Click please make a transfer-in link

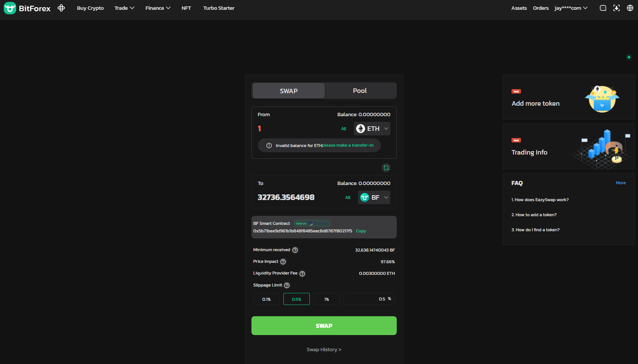pyautogui.click(x=348, y=145)
